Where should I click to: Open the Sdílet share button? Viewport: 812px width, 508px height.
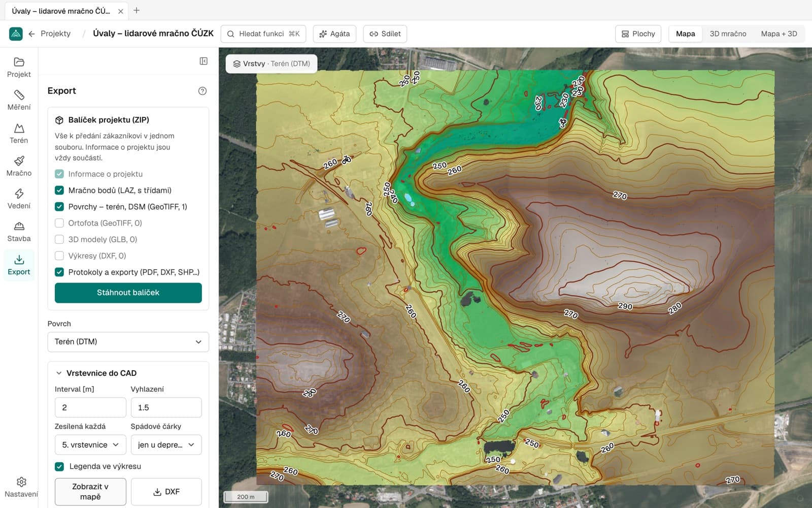(385, 34)
